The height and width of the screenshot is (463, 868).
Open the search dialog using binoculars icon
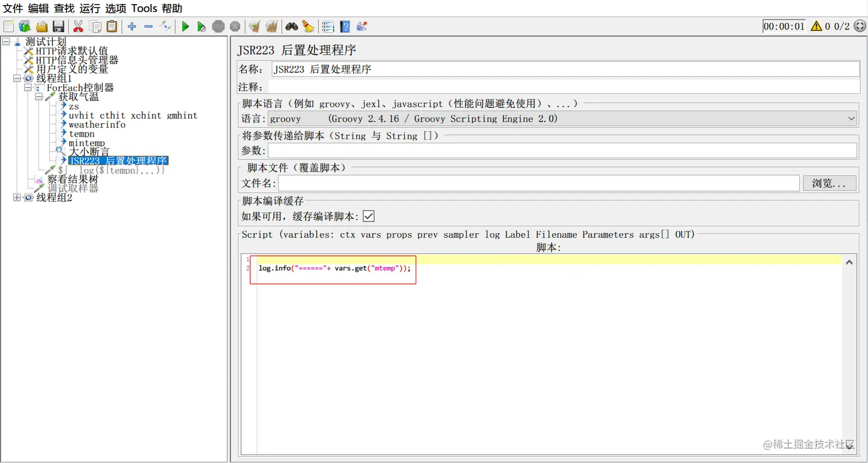tap(292, 26)
